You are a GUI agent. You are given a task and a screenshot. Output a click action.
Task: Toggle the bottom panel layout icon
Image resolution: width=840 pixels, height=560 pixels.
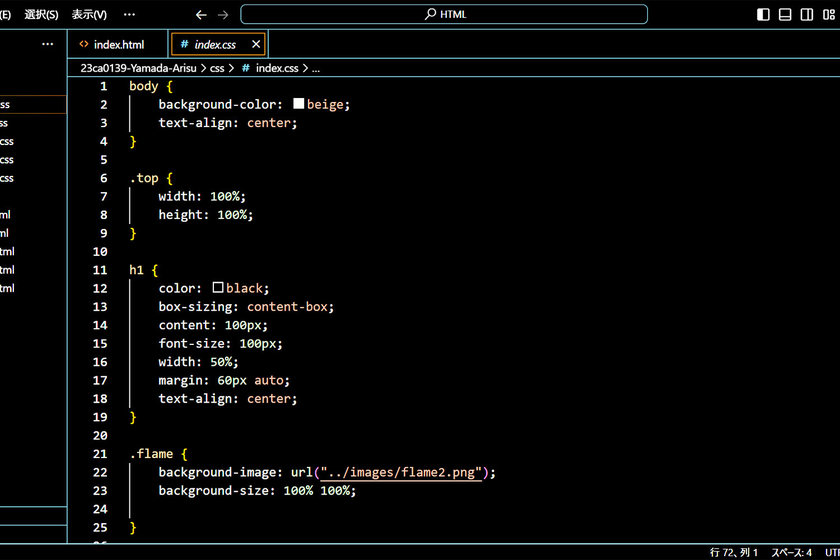pyautogui.click(x=785, y=15)
